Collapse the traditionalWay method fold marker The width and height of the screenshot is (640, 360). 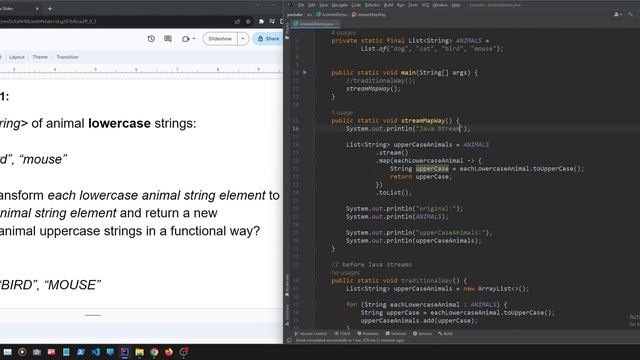pyautogui.click(x=315, y=281)
